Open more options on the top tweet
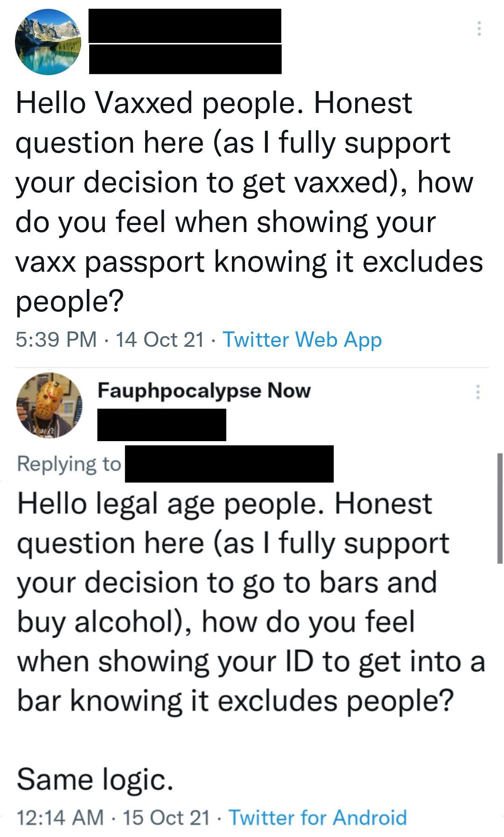The image size is (504, 837). (x=478, y=29)
